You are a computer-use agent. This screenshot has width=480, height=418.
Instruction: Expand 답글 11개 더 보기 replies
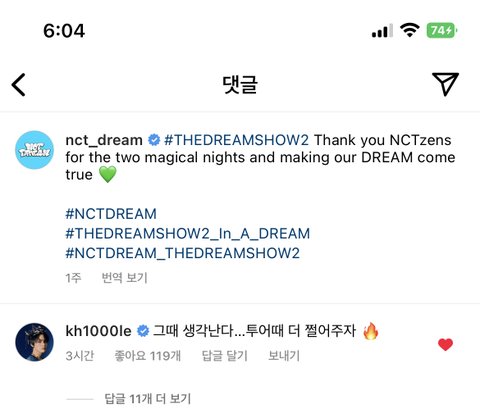(x=148, y=399)
